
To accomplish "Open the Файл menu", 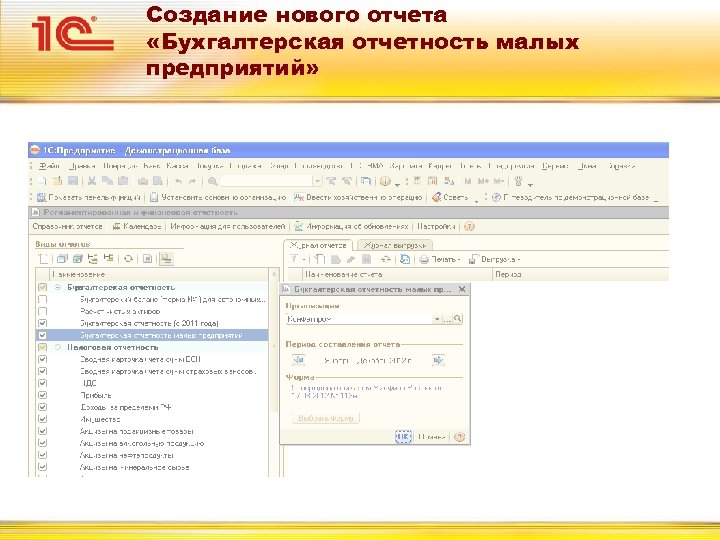I will (x=49, y=166).
